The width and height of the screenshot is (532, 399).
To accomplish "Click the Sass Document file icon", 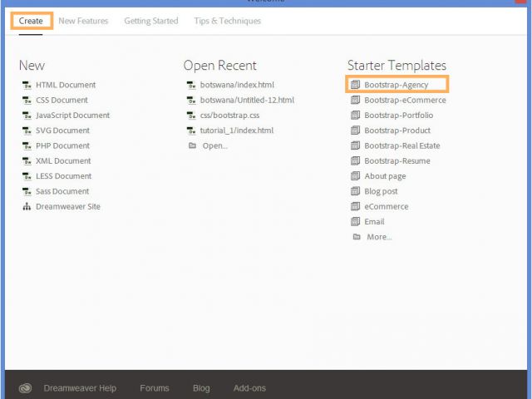I will click(x=27, y=192).
